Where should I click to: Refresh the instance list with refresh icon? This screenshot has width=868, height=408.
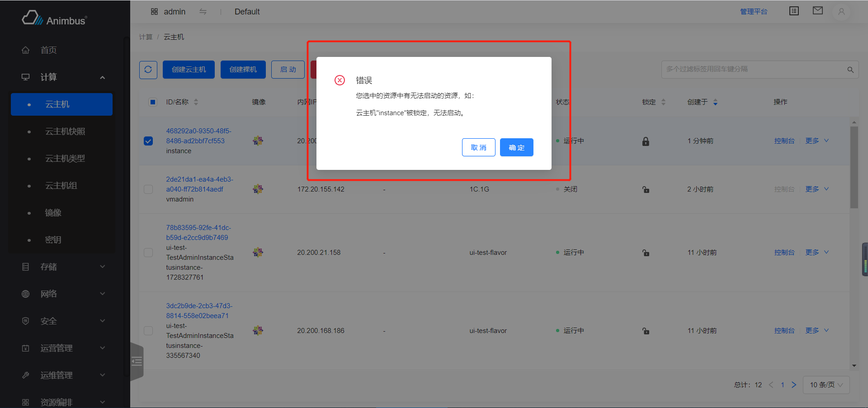(148, 70)
